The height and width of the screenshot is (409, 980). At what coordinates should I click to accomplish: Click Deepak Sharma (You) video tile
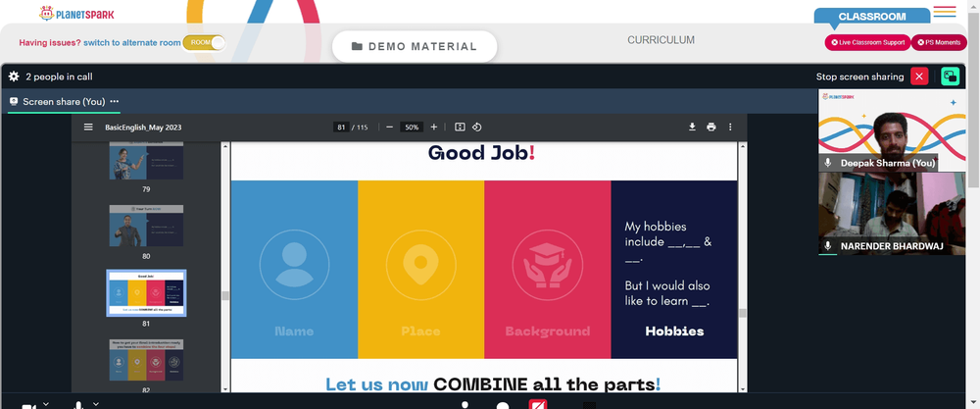pyautogui.click(x=892, y=130)
